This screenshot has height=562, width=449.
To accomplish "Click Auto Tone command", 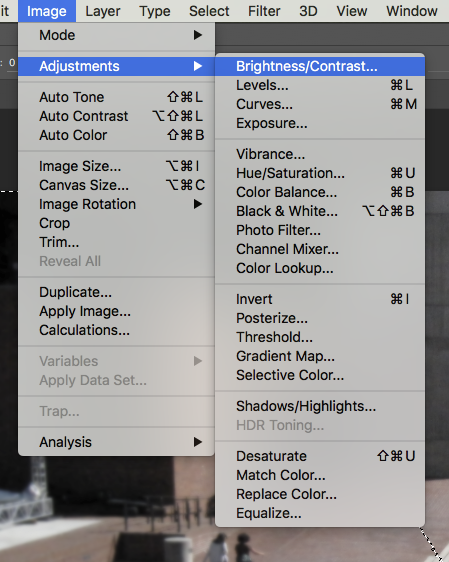I will pos(116,97).
